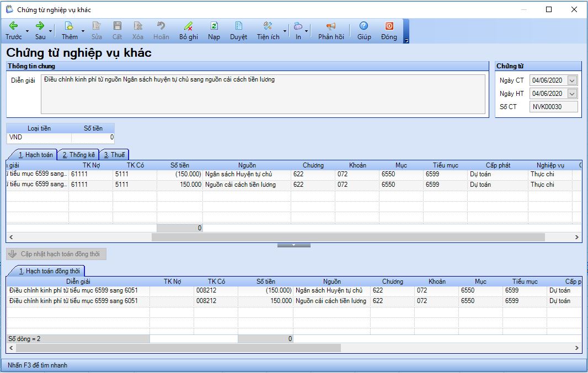This screenshot has width=588, height=373.
Task: Switch to 2. Thống kê tab
Action: click(x=78, y=155)
